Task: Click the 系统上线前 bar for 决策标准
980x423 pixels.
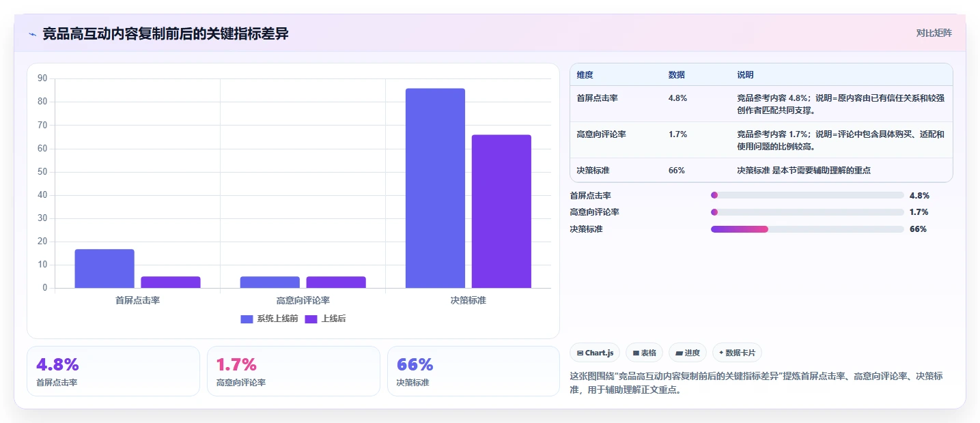Action: (435, 188)
